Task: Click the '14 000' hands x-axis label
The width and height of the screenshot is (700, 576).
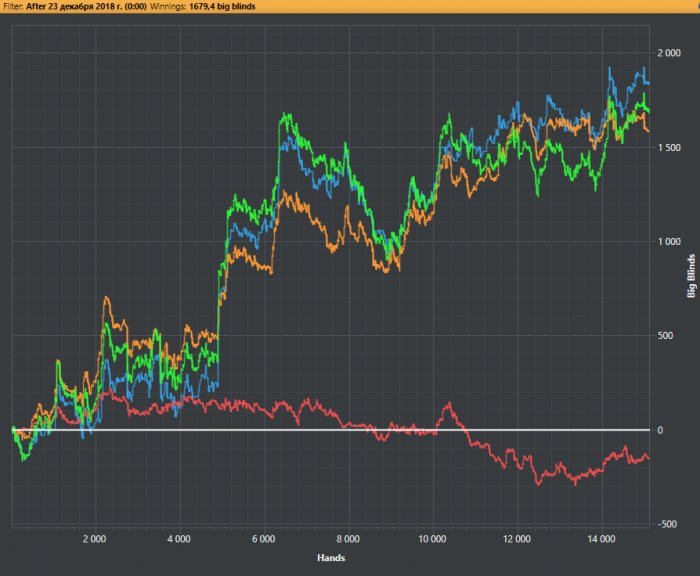Action: click(x=601, y=539)
